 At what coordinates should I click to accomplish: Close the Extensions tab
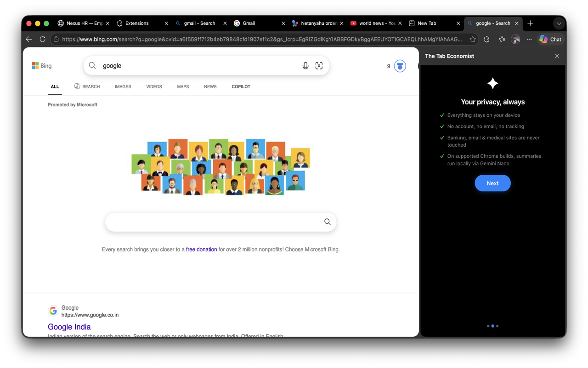coord(166,23)
